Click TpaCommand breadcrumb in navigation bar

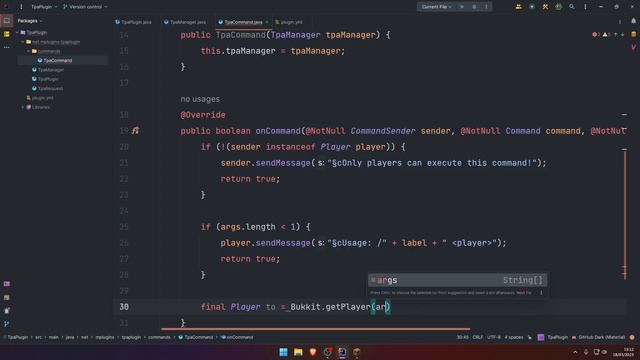[196, 337]
